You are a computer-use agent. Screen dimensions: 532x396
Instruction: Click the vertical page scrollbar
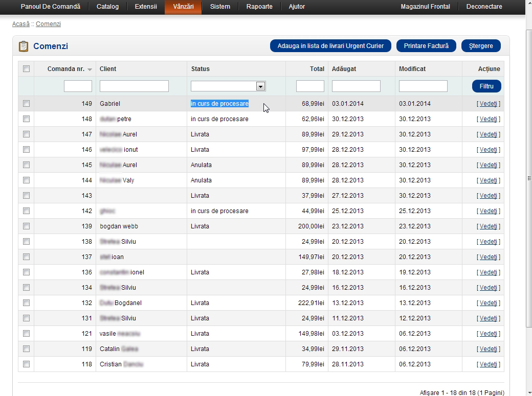tap(528, 179)
